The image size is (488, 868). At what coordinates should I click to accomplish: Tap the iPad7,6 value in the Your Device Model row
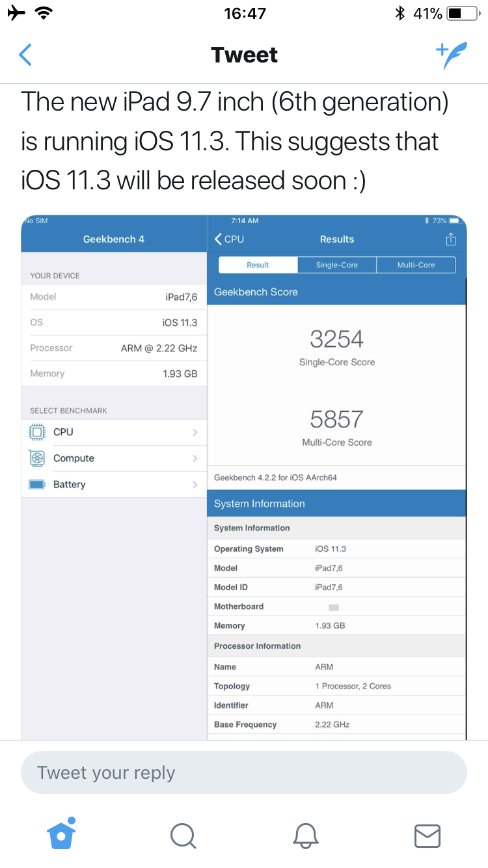(181, 297)
